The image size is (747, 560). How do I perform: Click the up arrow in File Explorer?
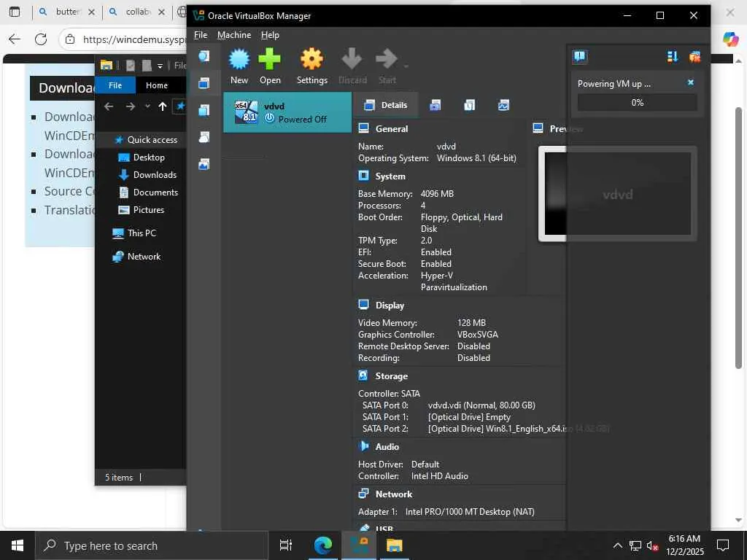[x=163, y=106]
